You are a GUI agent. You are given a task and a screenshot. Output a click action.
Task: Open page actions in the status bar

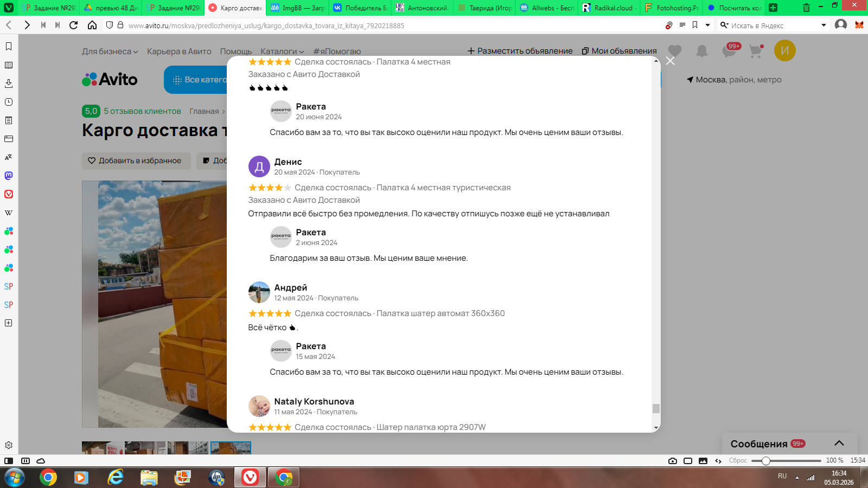click(x=718, y=461)
